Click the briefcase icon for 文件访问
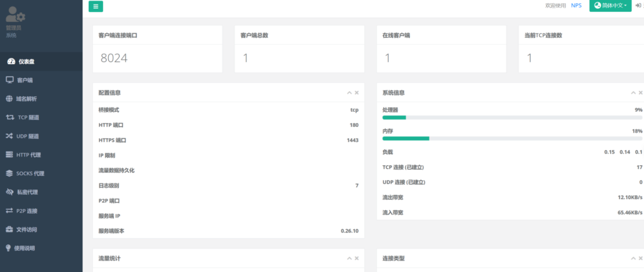 [x=9, y=229]
